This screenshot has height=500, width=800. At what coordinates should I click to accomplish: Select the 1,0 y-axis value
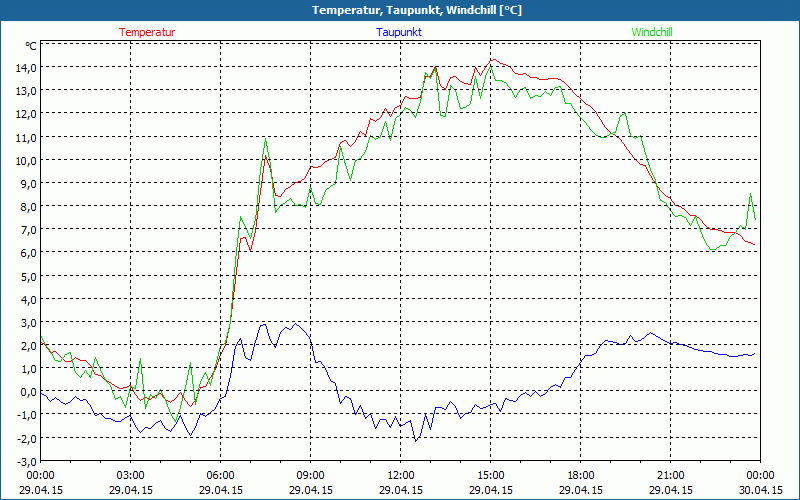tap(27, 369)
